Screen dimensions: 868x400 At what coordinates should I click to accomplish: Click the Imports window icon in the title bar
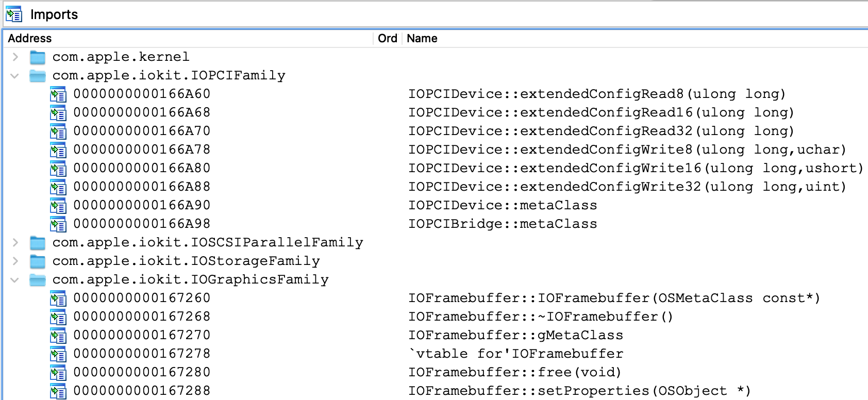(x=14, y=14)
